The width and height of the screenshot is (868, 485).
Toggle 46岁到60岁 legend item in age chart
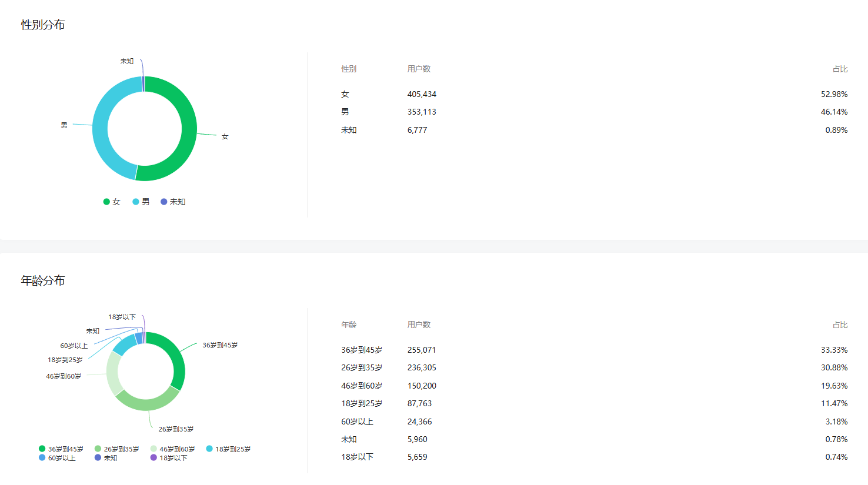(172, 449)
